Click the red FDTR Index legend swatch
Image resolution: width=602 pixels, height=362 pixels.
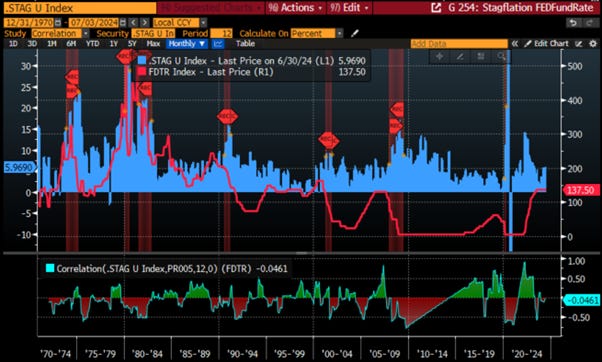142,72
